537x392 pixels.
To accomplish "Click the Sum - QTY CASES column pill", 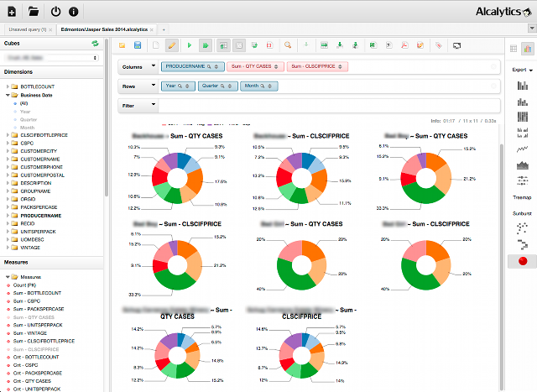I will [255, 66].
